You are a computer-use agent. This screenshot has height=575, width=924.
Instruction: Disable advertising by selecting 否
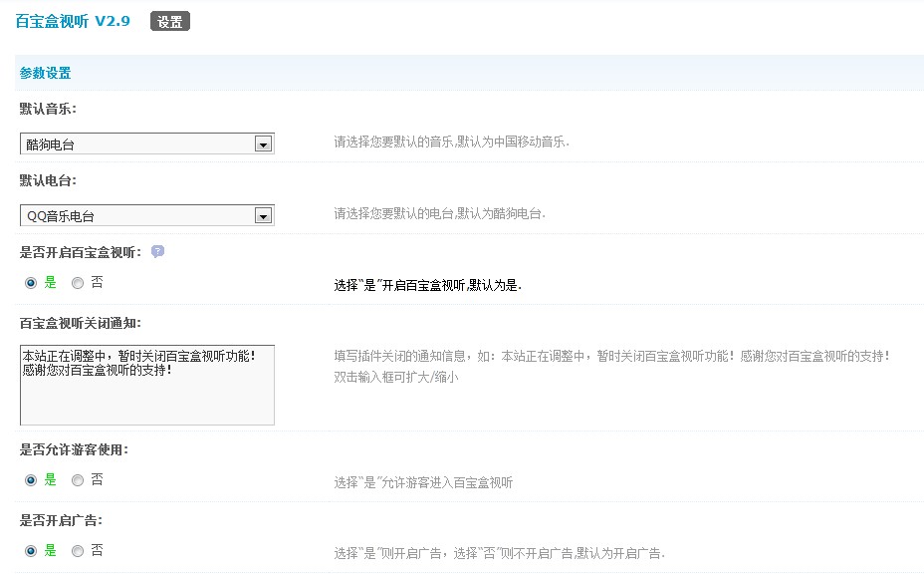tap(77, 549)
